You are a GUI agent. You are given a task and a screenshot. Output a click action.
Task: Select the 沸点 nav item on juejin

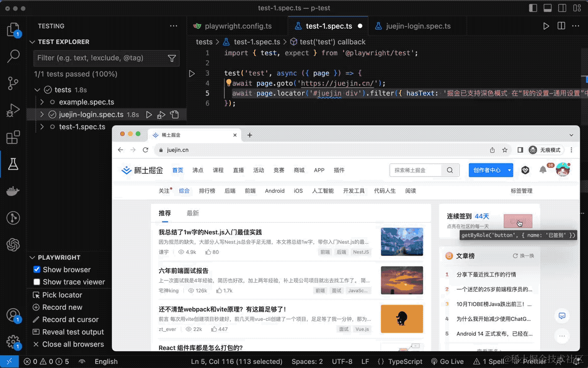(x=198, y=170)
